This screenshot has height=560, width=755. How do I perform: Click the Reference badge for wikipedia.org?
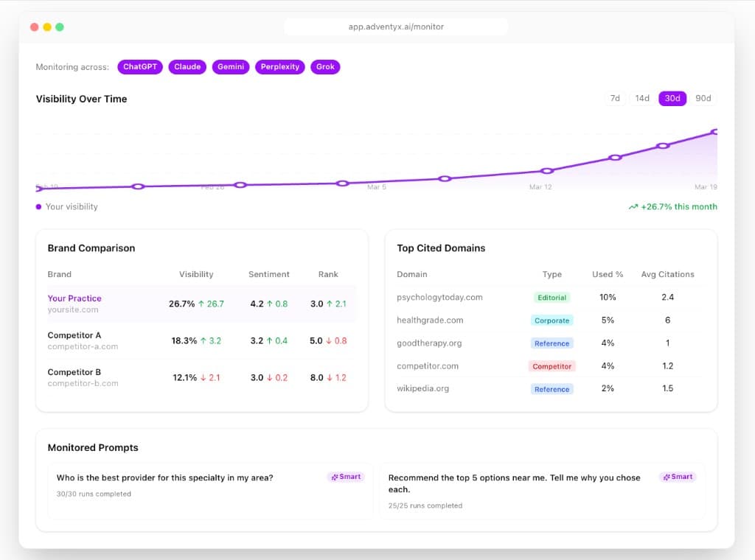552,388
